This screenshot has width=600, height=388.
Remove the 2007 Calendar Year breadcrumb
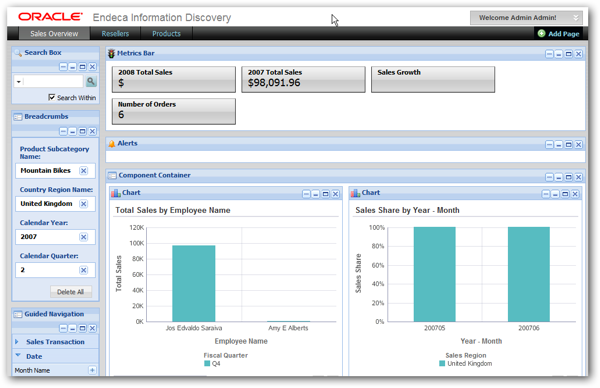[83, 237]
